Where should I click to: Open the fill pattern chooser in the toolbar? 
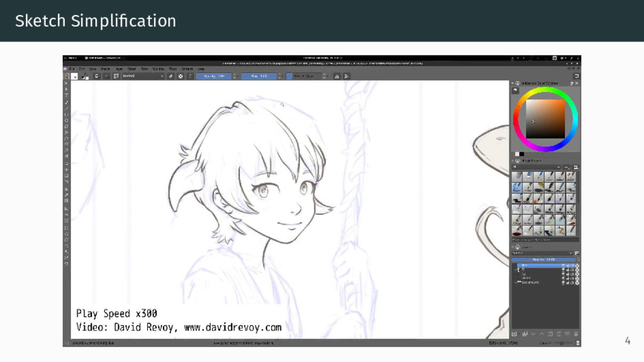pyautogui.click(x=74, y=76)
